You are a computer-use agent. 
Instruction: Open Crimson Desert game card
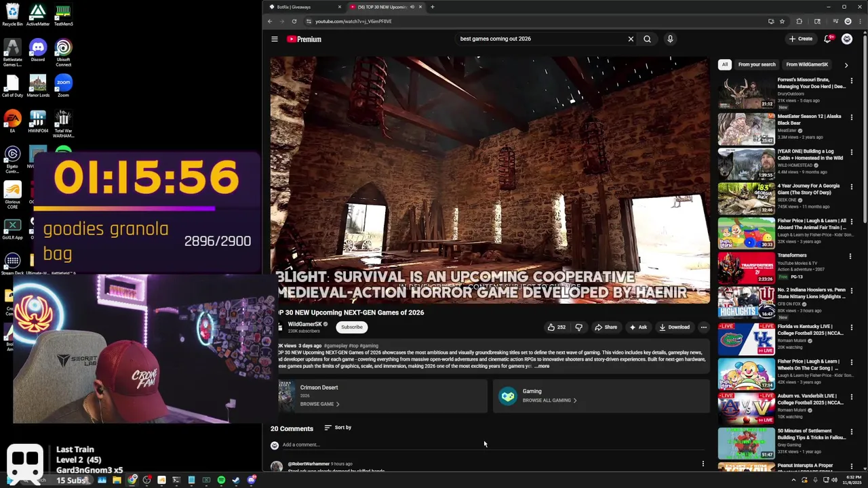pyautogui.click(x=382, y=396)
